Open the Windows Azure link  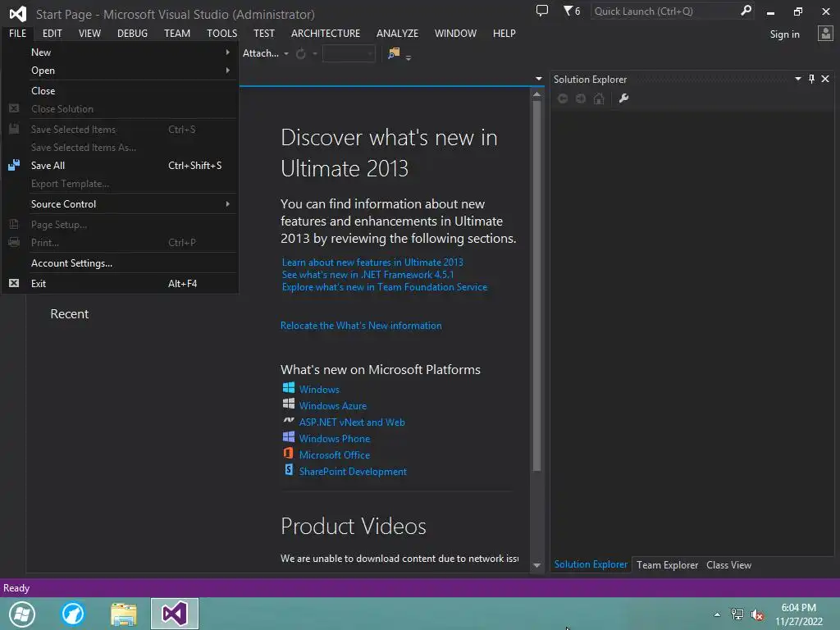click(333, 405)
